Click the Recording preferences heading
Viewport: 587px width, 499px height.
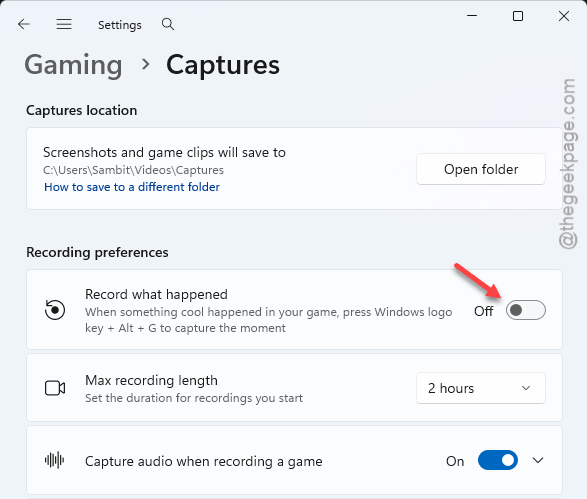click(97, 252)
